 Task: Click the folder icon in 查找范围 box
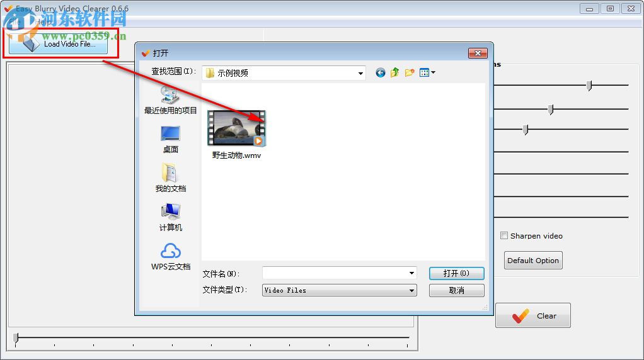(x=210, y=73)
